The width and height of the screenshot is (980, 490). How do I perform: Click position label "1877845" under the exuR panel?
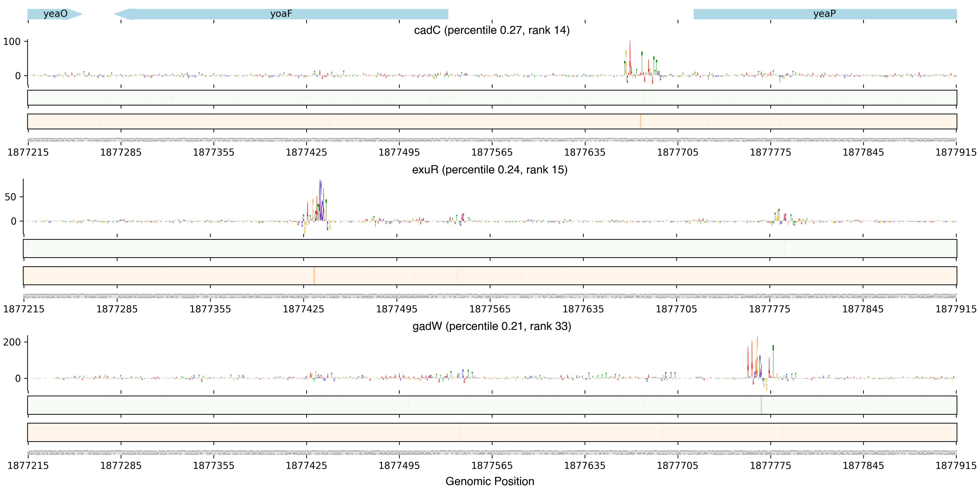(x=863, y=309)
